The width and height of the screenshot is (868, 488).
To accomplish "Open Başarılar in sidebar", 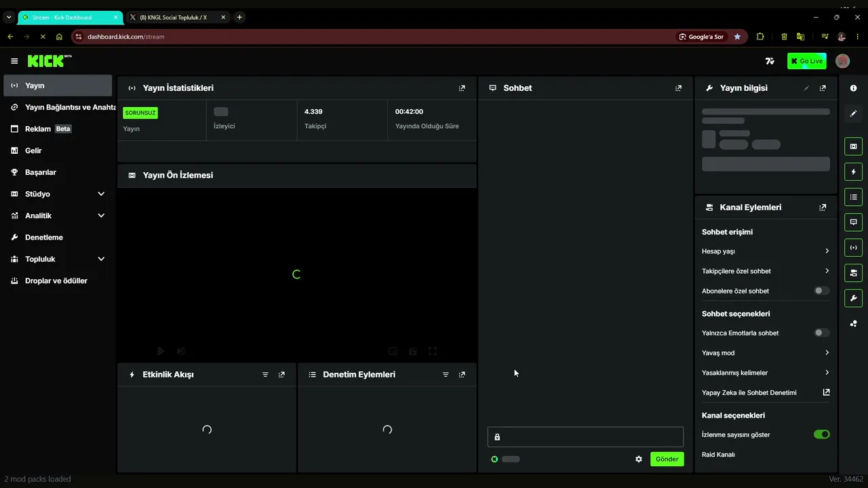I will pyautogui.click(x=58, y=172).
